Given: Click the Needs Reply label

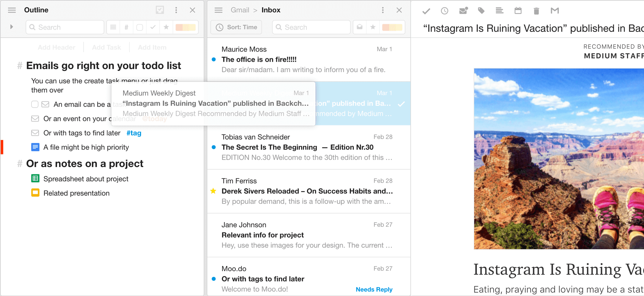Looking at the screenshot, I should pyautogui.click(x=374, y=290).
